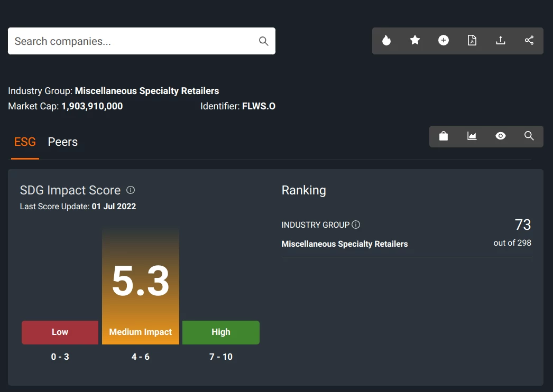Image resolution: width=553 pixels, height=392 pixels.
Task: Click the plus circle add icon
Action: (444, 41)
